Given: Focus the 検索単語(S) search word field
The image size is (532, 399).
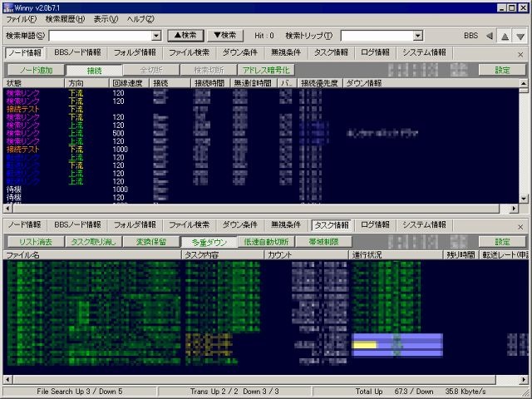Looking at the screenshot, I should (x=100, y=36).
